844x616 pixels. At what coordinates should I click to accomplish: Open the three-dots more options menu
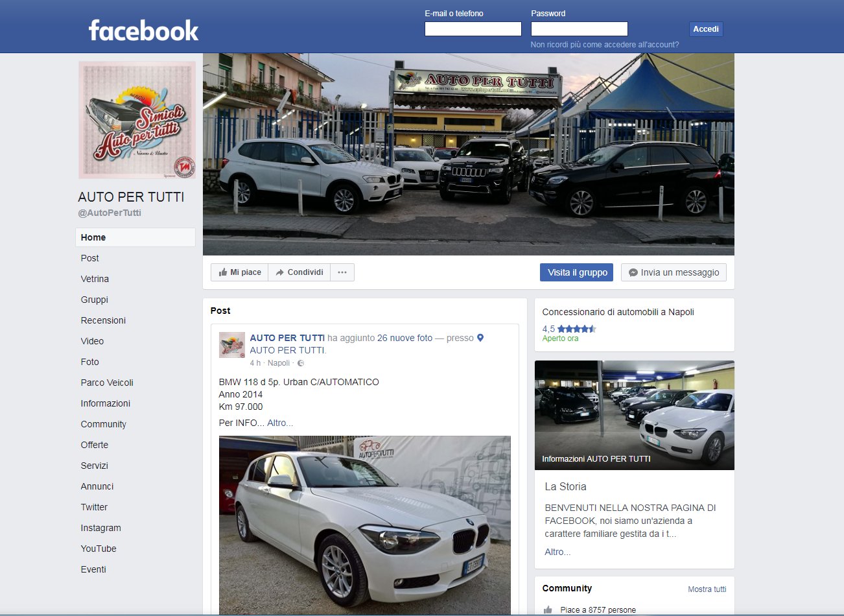[x=342, y=272]
